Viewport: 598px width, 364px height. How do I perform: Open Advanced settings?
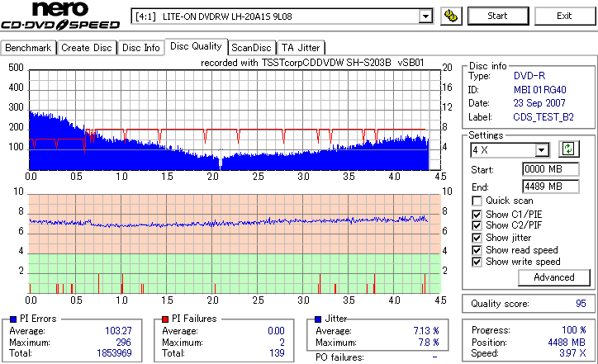click(x=553, y=277)
